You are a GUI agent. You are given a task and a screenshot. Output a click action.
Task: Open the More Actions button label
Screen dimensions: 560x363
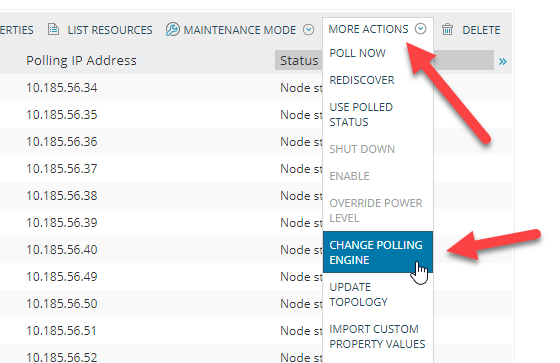[x=368, y=29]
